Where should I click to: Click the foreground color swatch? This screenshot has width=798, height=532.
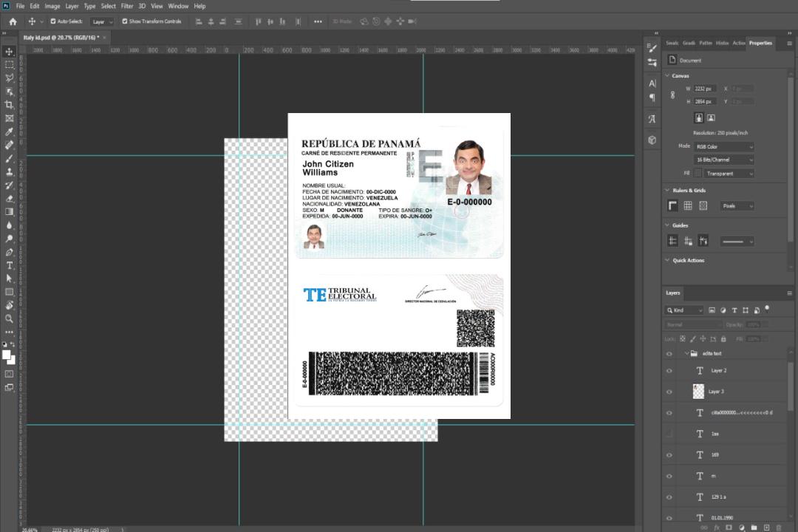(7, 355)
